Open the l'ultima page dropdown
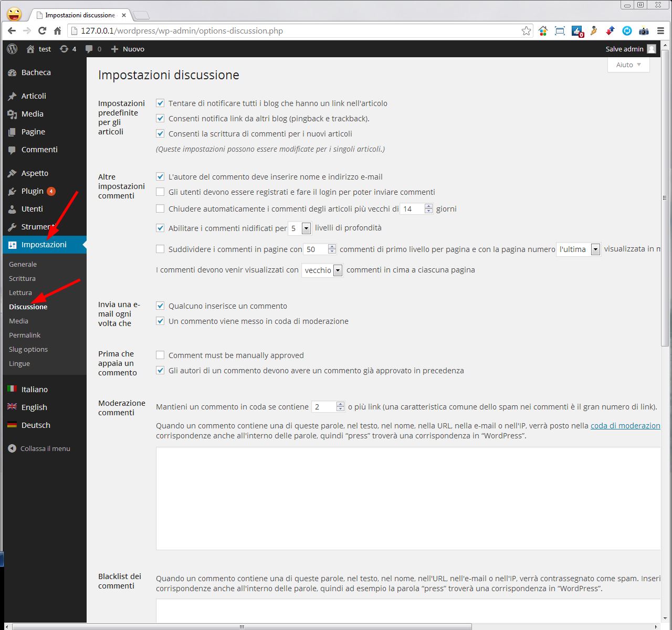Viewport: 672px width, 630px height. pyautogui.click(x=579, y=249)
